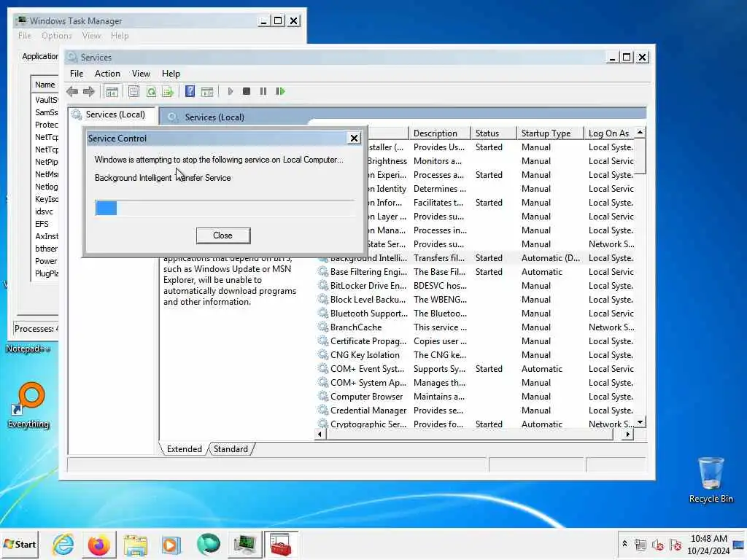Screen dimensions: 747x560
Task: Click the Stop Service square icon
Action: coord(247,91)
